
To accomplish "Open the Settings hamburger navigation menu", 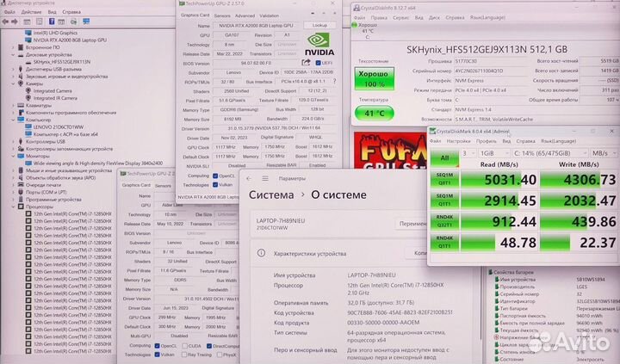I will click(x=265, y=179).
